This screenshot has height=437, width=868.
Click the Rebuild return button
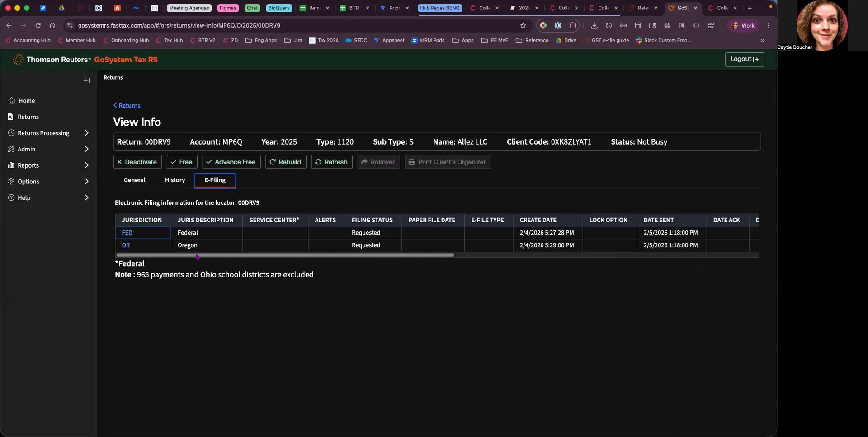pos(286,162)
